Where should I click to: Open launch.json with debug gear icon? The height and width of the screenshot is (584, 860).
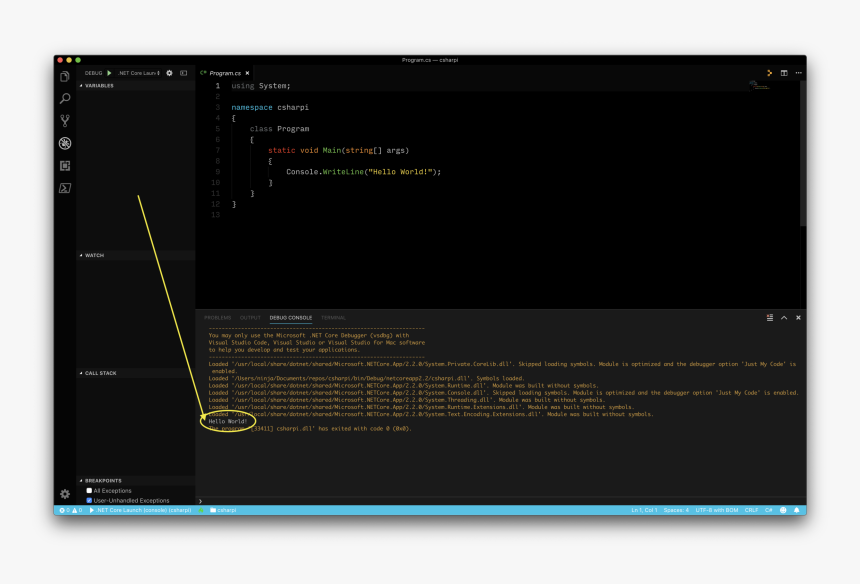(169, 73)
